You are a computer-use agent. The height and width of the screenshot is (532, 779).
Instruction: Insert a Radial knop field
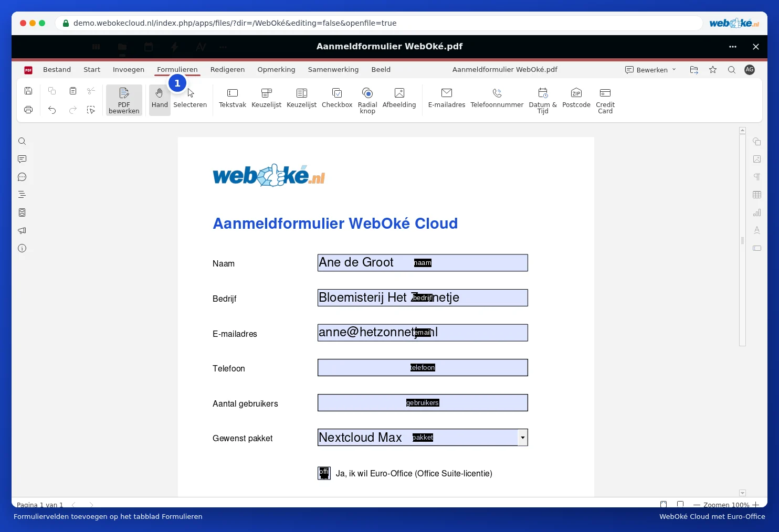pos(367,100)
